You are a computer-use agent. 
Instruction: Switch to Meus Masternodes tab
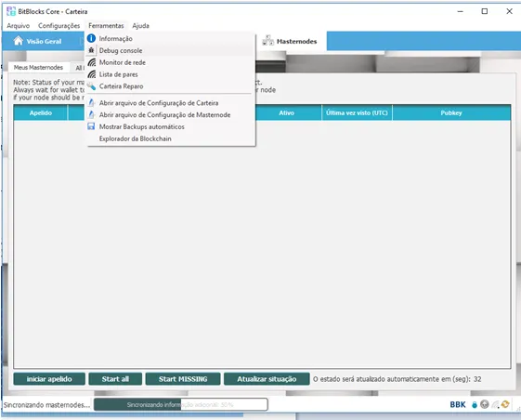(x=38, y=68)
